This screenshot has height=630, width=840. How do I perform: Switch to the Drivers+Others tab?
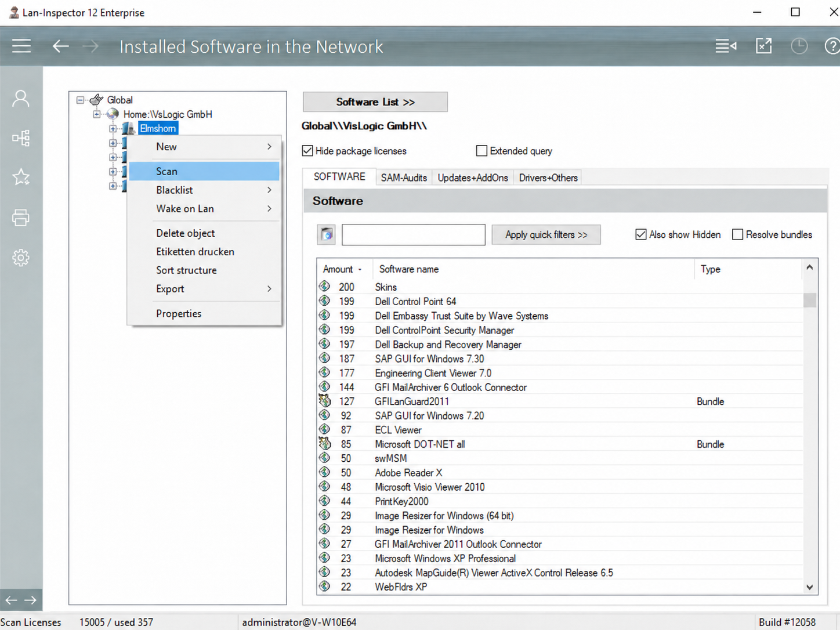(548, 178)
